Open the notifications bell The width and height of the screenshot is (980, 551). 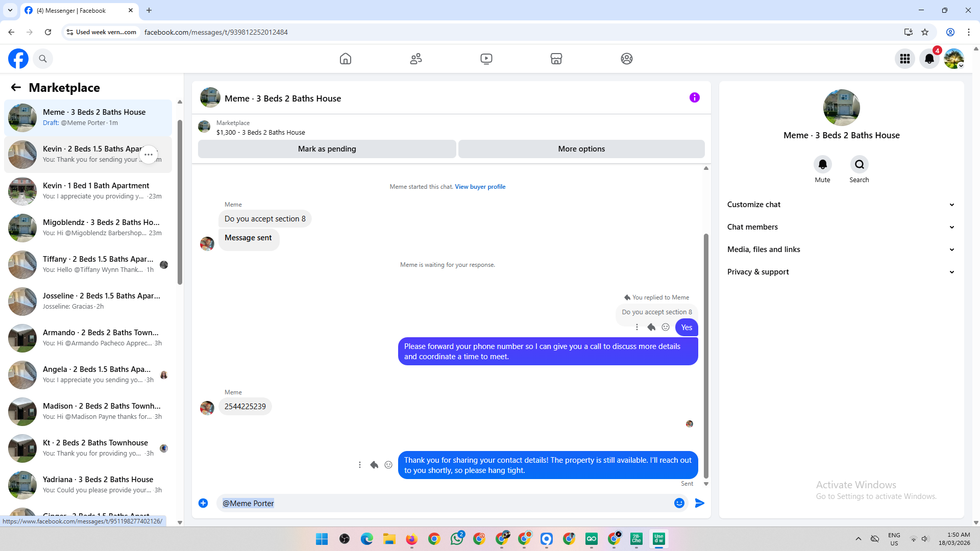[x=929, y=59]
